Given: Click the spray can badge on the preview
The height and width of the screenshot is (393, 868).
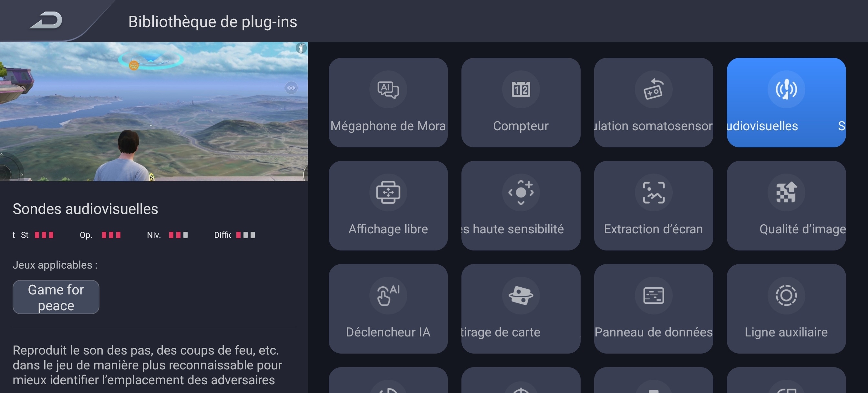Looking at the screenshot, I should pyautogui.click(x=301, y=48).
